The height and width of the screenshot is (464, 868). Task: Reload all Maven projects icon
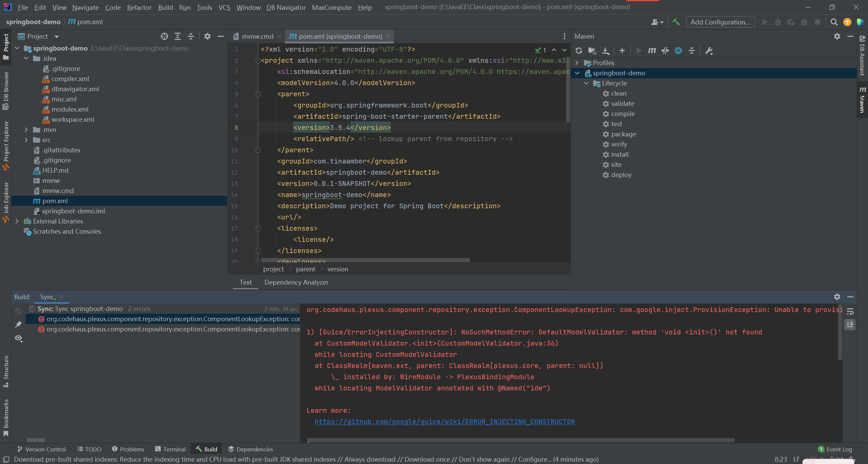(579, 51)
